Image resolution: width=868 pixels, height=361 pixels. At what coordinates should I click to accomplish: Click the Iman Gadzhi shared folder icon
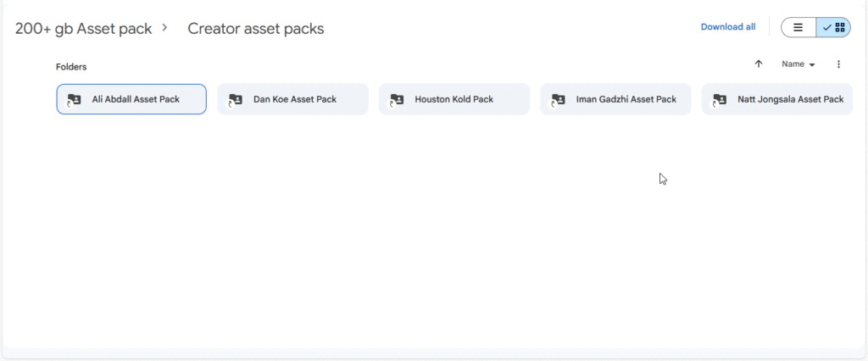click(x=558, y=99)
